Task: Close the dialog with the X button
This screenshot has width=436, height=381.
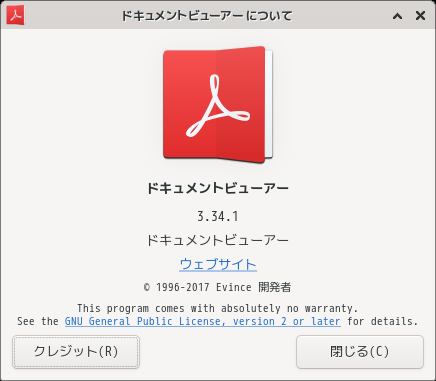Action: [420, 15]
